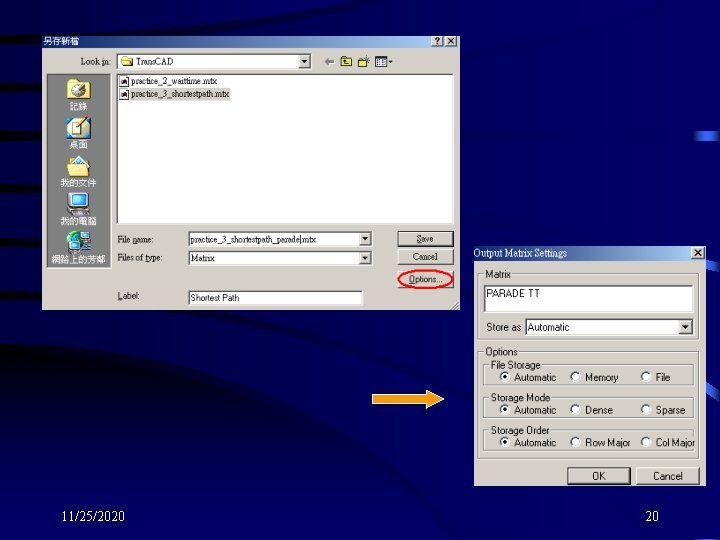Choose Row Major storage order
The width and height of the screenshot is (720, 540).
(x=575, y=442)
